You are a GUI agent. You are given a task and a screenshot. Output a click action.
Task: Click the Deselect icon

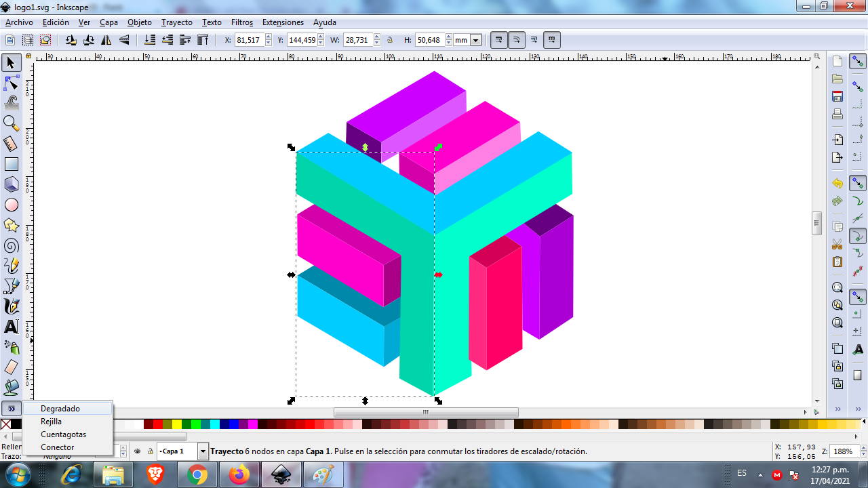point(45,40)
